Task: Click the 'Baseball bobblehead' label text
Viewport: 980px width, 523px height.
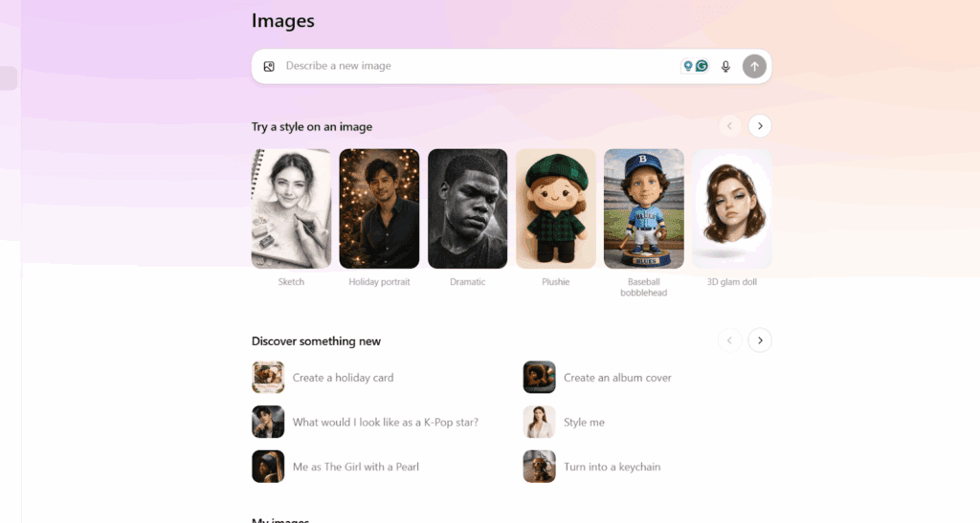Action: tap(644, 287)
